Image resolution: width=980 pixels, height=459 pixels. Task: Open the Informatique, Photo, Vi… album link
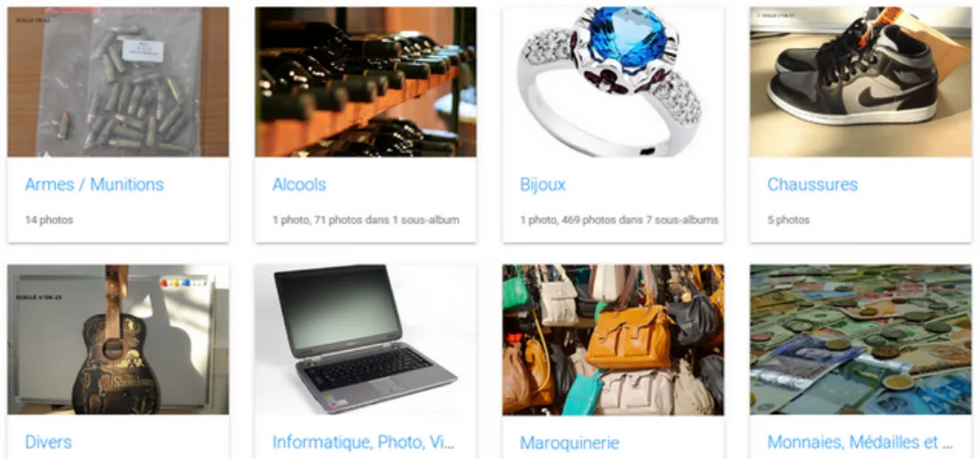[363, 442]
